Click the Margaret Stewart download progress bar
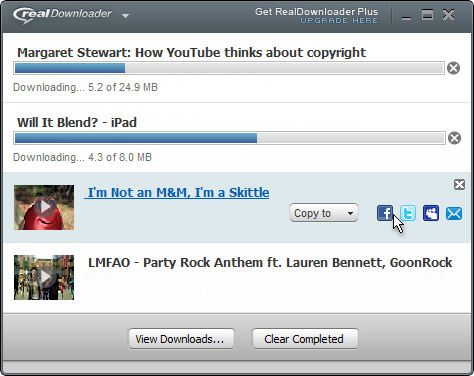This screenshot has width=474, height=376. coord(229,68)
